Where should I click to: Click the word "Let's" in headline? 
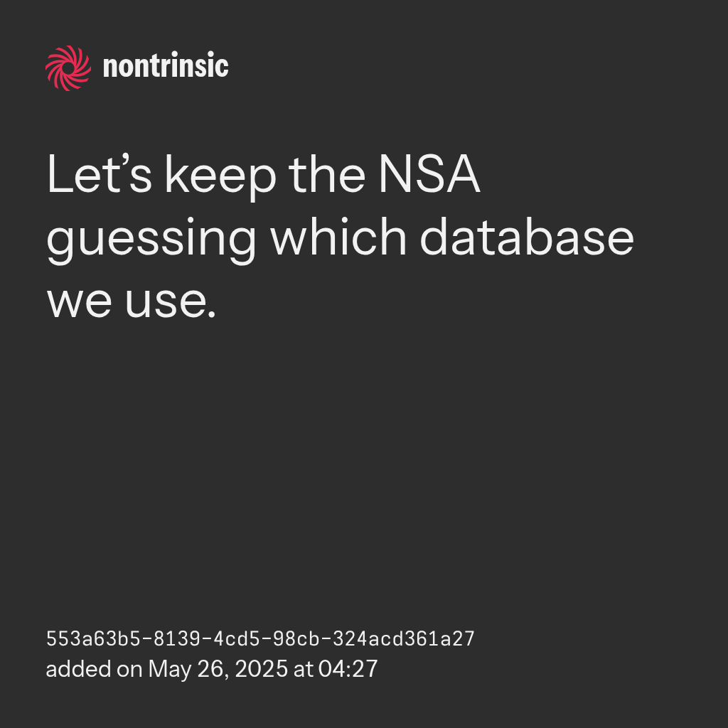[99, 176]
